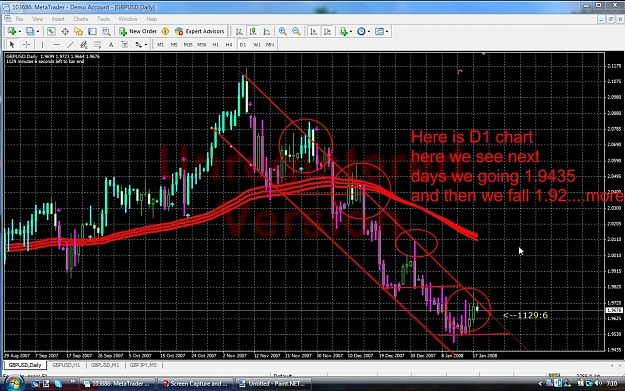Switch to the GBPJPY,M5 chart tab
The height and width of the screenshot is (391, 625).
point(143,365)
